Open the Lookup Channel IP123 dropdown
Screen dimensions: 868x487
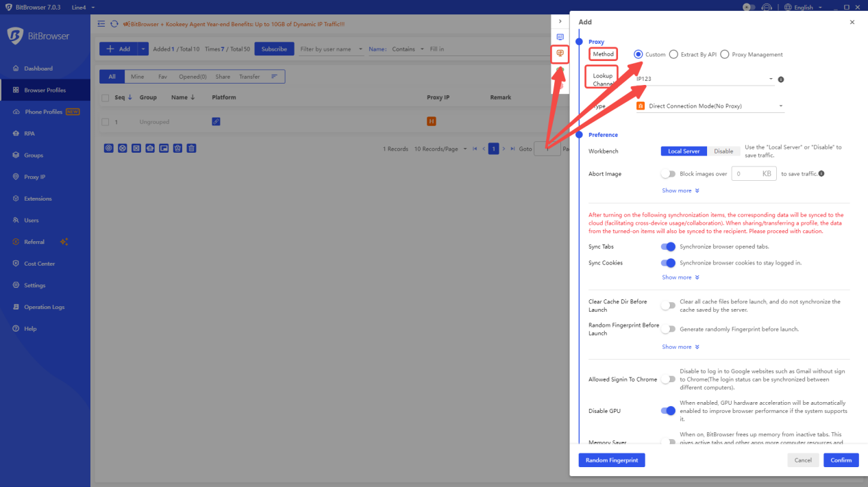pos(704,79)
